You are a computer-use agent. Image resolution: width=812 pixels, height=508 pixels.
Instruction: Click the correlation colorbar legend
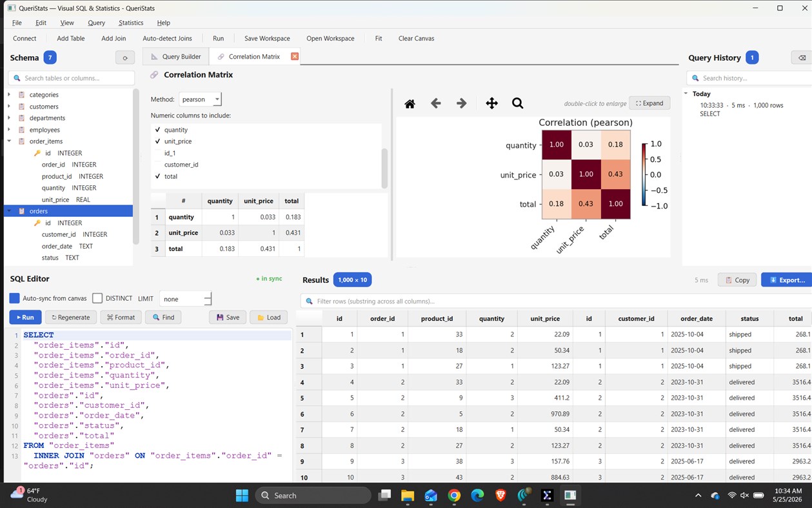(x=644, y=175)
